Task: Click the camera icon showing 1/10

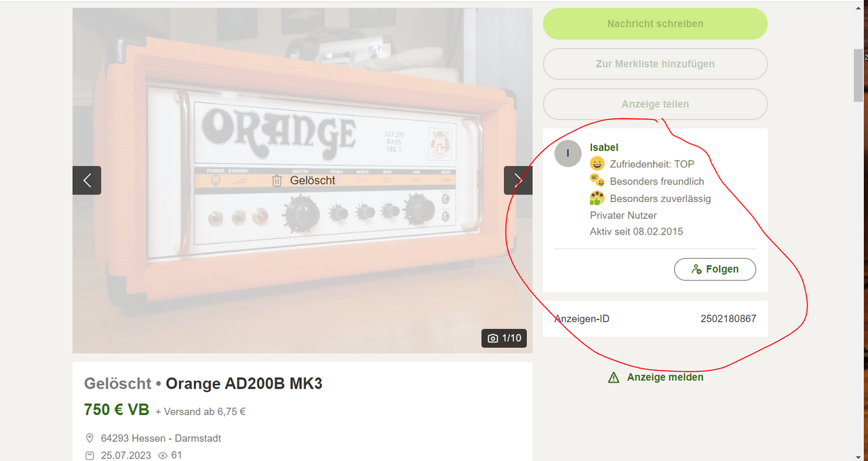Action: [493, 338]
